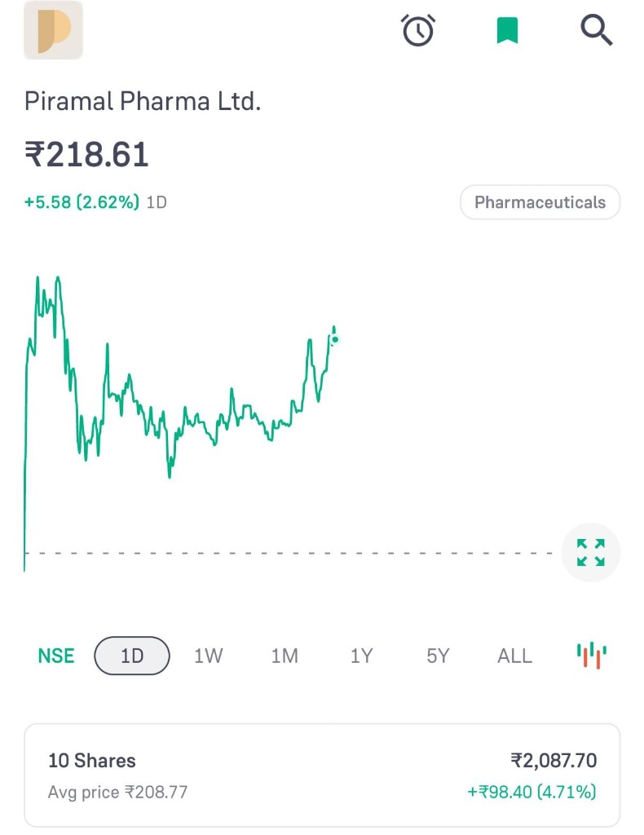This screenshot has width=644, height=835.
Task: Change exchange by tapping NSE
Action: (56, 656)
